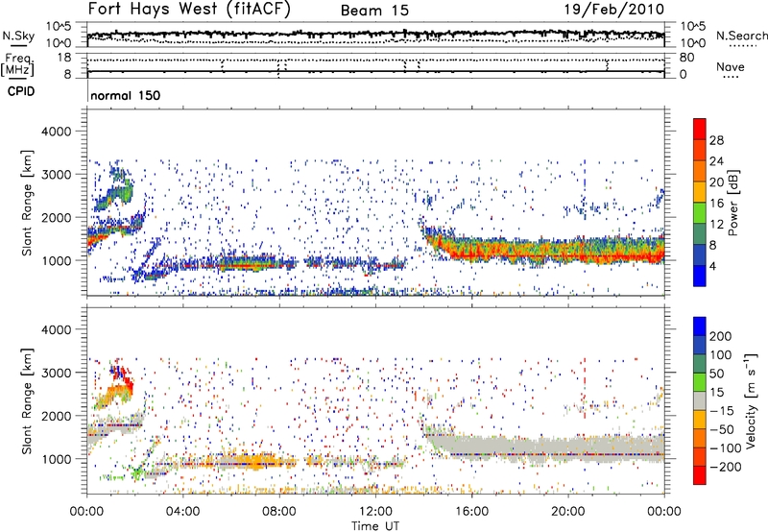Click the 'Power [dB]' colorbar title
768x532 pixels.
(733, 203)
